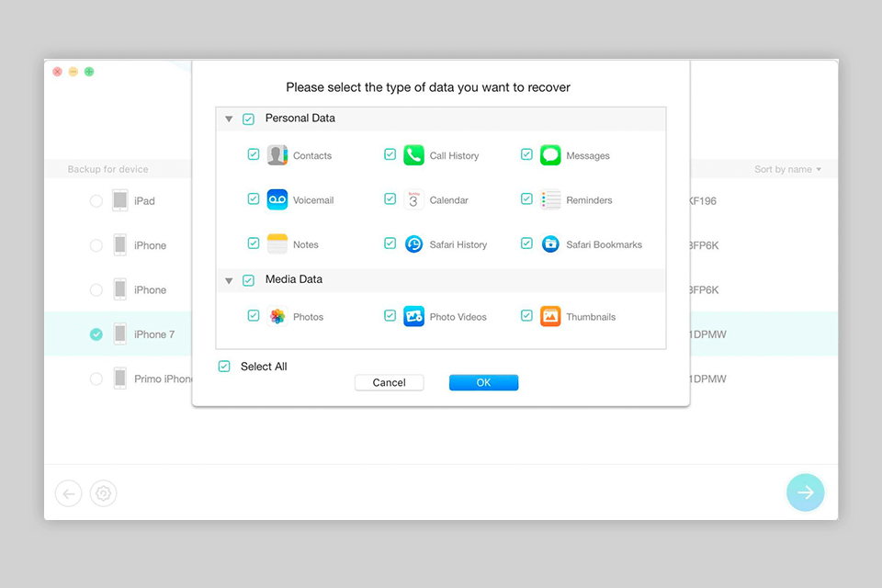Viewport: 882px width, 588px height.
Task: Open the Sort by name dropdown
Action: 787,169
